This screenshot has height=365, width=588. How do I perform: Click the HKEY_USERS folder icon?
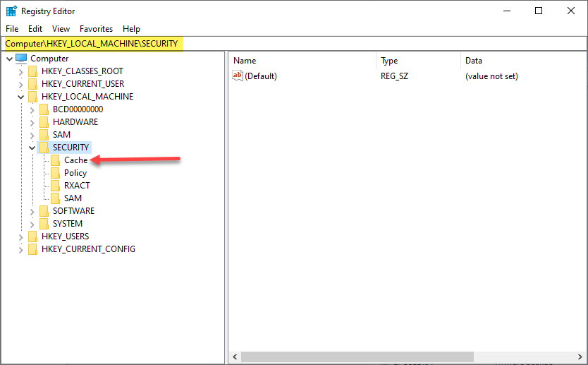coord(33,237)
